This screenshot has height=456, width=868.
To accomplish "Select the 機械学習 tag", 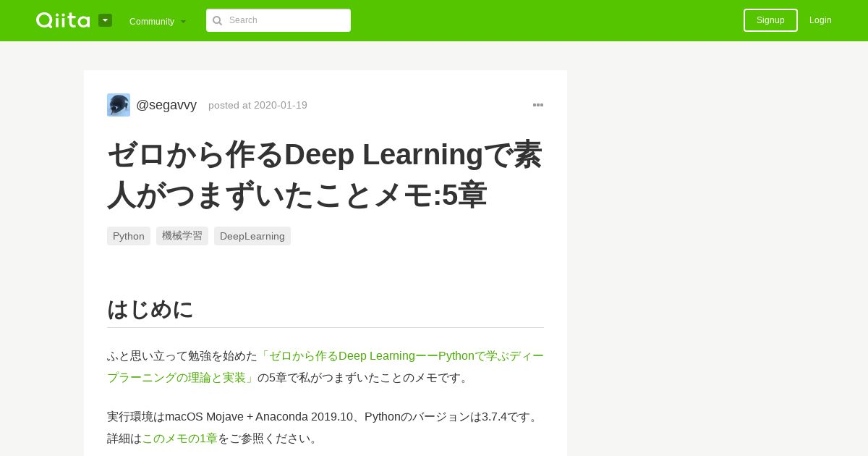I will 182,236.
